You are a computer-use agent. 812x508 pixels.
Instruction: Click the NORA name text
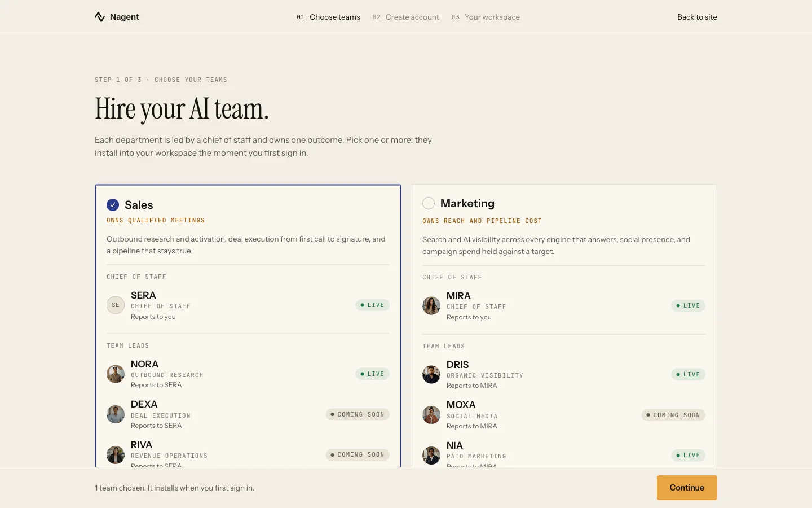pyautogui.click(x=144, y=364)
